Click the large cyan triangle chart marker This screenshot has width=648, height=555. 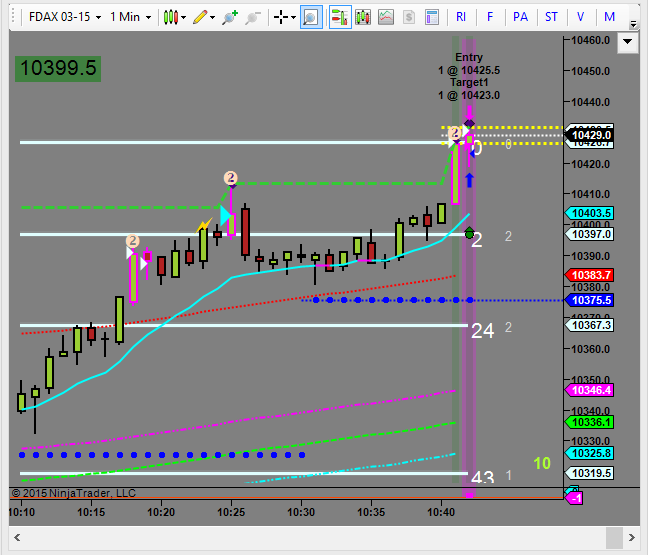click(225, 216)
